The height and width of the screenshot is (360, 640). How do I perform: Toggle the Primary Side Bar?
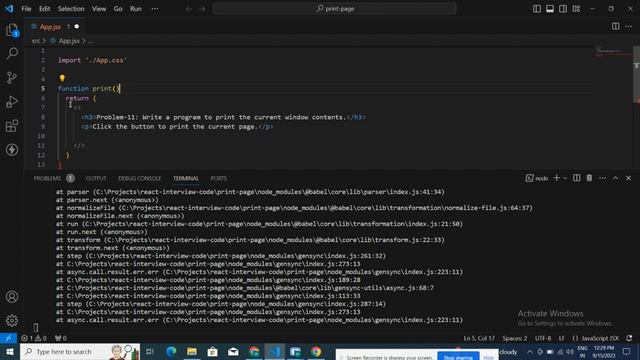click(537, 9)
